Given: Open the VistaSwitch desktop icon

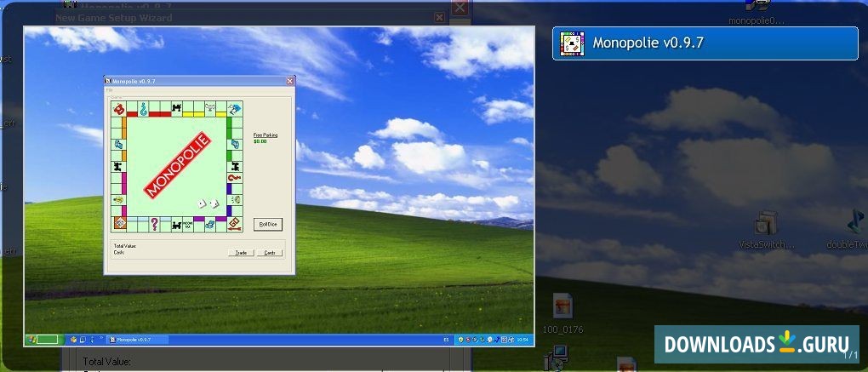Looking at the screenshot, I should (767, 230).
